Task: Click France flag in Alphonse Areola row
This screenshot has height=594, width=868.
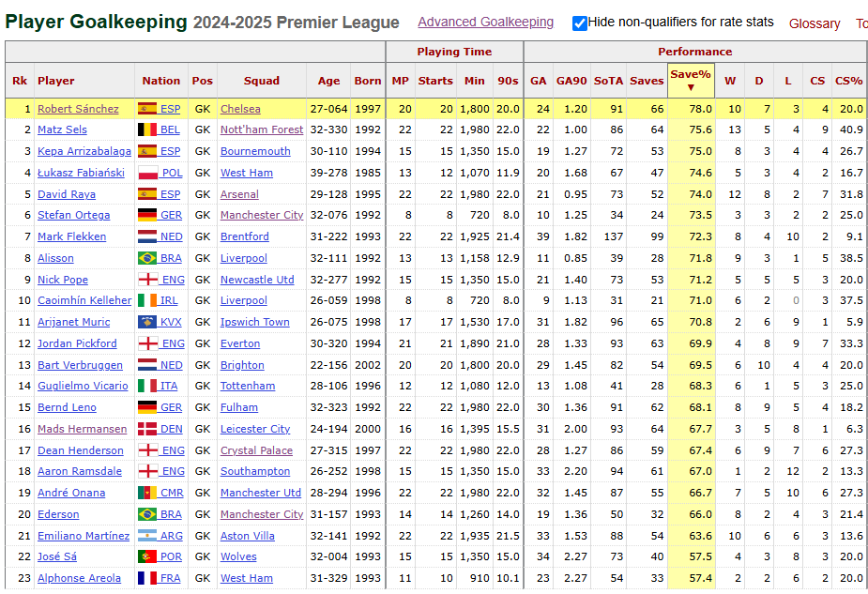Action: (x=147, y=577)
